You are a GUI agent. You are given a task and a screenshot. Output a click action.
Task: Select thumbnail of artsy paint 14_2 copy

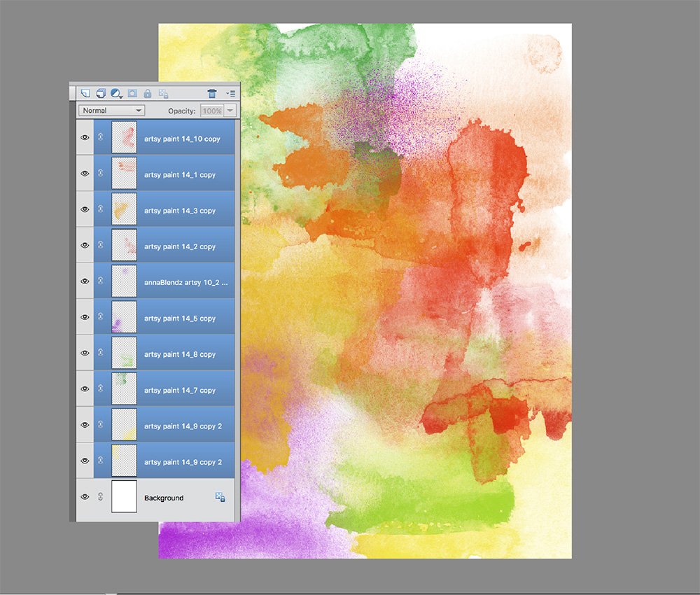click(124, 244)
